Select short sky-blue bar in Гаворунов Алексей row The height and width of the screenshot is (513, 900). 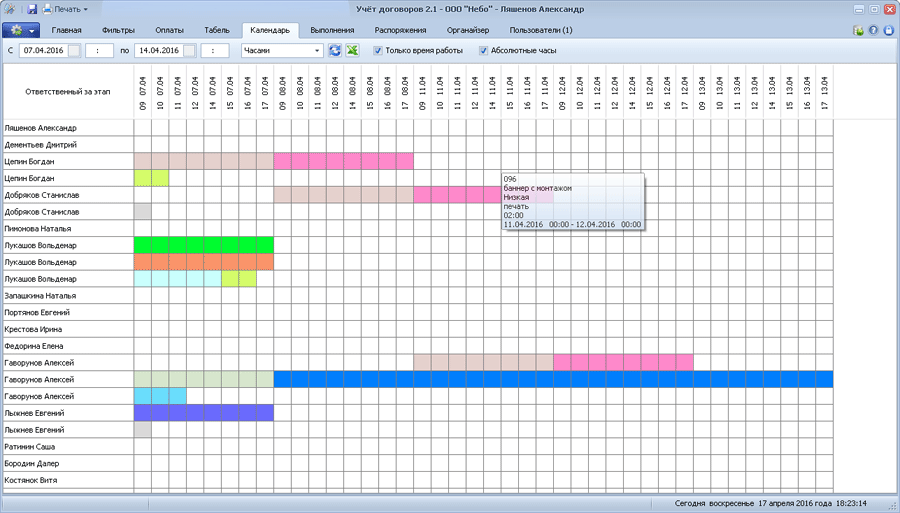(160, 397)
